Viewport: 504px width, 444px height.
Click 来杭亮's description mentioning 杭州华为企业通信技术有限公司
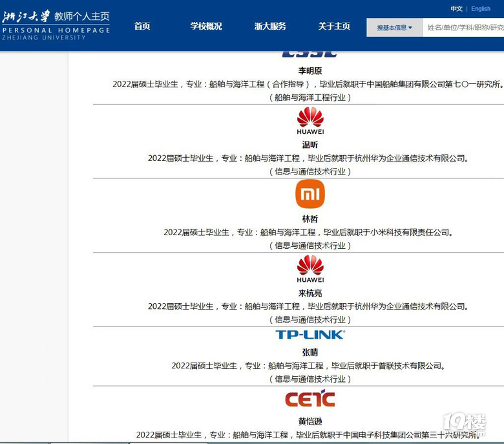309,306
